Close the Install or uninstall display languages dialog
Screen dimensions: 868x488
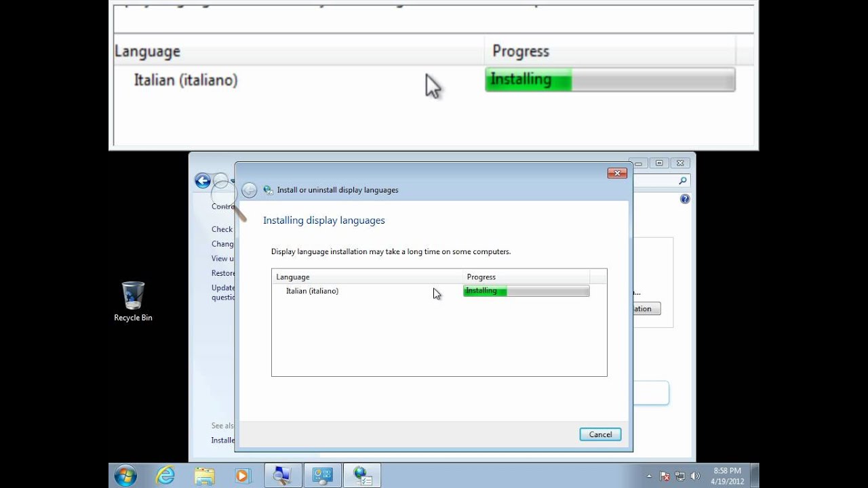pos(616,174)
